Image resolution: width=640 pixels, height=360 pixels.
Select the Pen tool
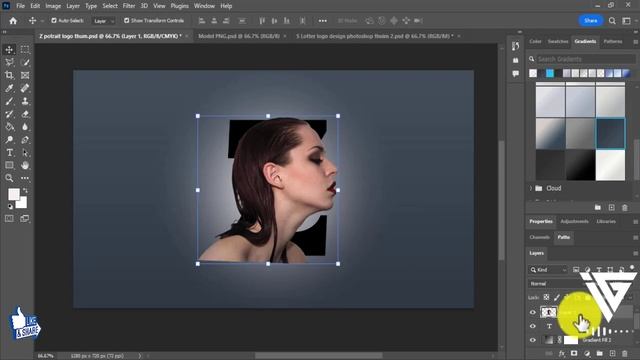click(x=25, y=140)
